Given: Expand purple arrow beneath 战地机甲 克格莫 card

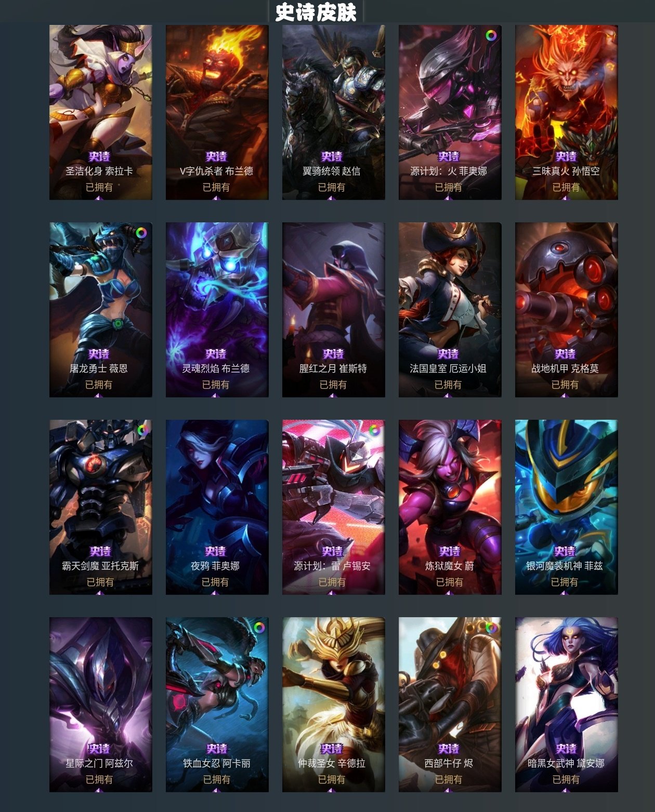Looking at the screenshot, I should click(x=565, y=395).
